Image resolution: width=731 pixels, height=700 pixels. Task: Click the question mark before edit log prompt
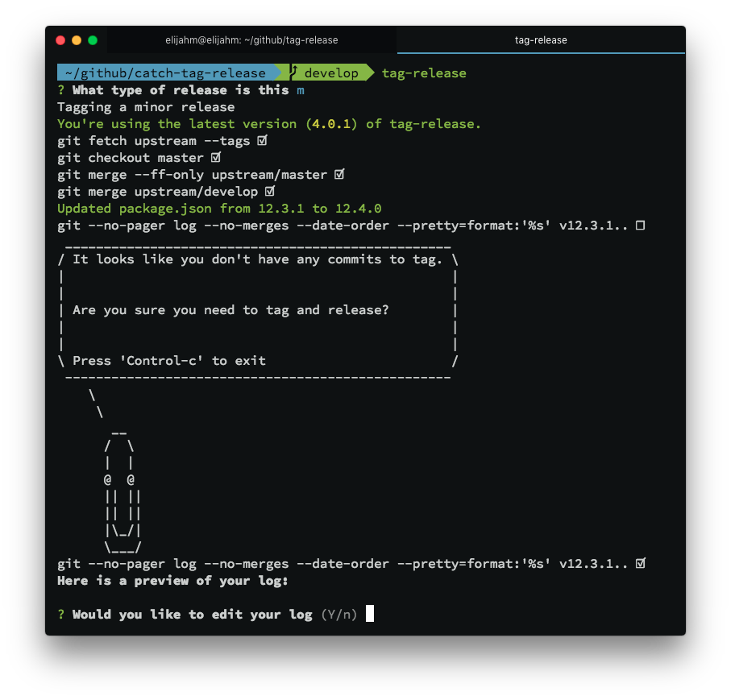tap(61, 614)
